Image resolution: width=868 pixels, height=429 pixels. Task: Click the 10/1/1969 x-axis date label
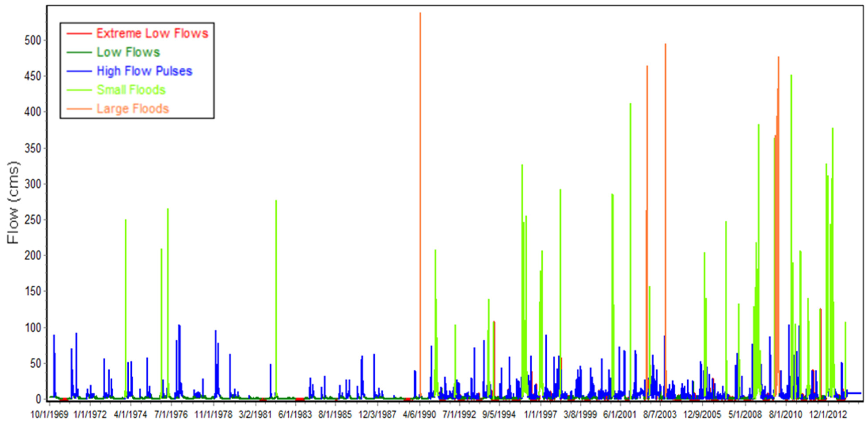click(49, 414)
